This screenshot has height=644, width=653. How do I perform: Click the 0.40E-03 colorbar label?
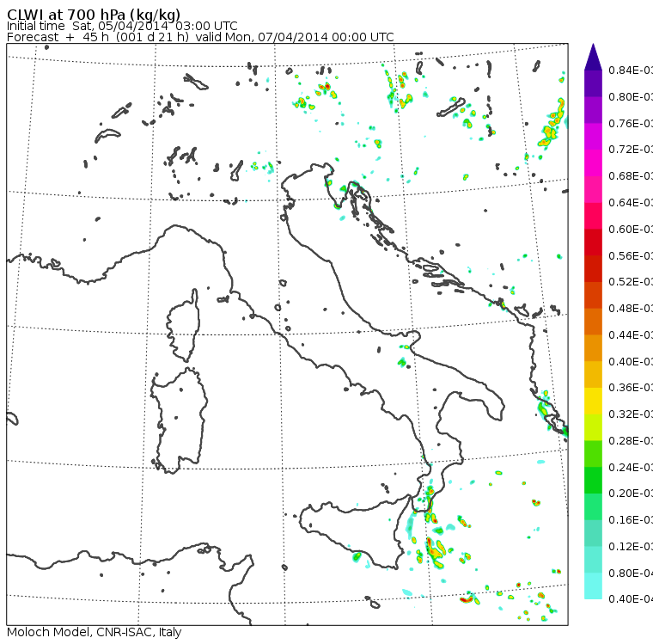pos(631,361)
